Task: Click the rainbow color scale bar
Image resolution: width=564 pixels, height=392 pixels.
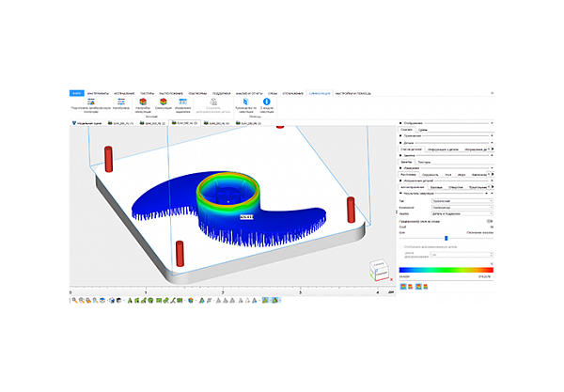Action: tap(446, 267)
